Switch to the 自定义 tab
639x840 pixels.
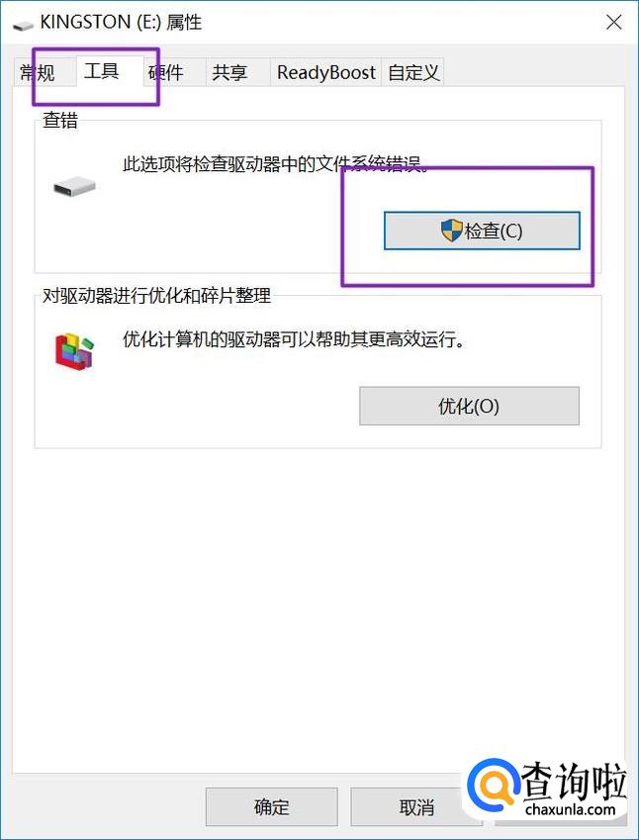tap(413, 73)
